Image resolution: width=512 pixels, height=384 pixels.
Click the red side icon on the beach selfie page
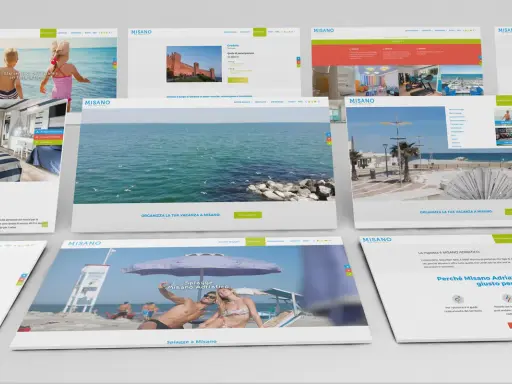348,271
